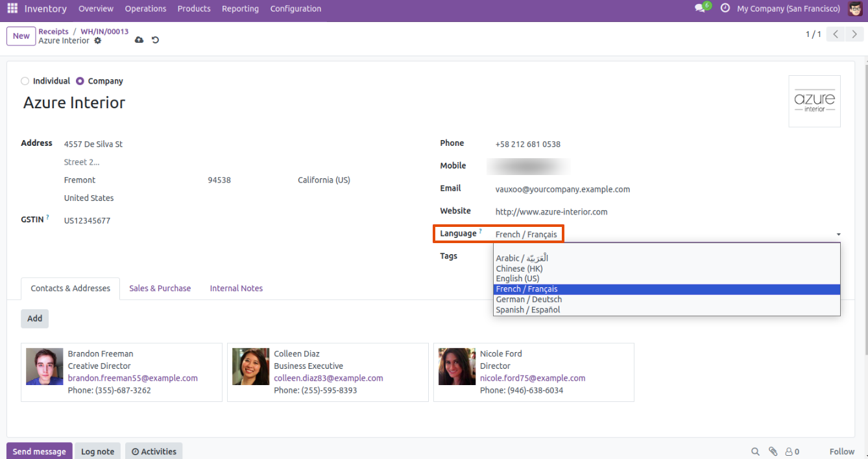This screenshot has width=868, height=459.
Task: Open the Activities button
Action: tap(154, 452)
